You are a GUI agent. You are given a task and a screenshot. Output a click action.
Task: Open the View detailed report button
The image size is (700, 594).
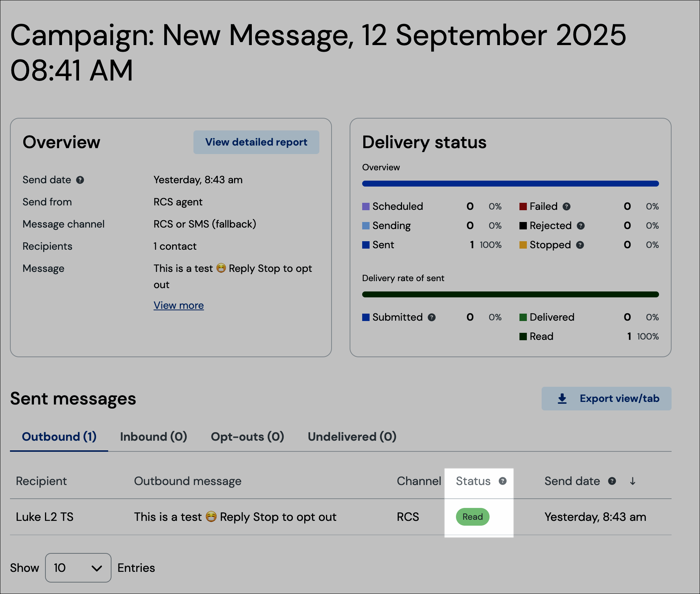tap(256, 142)
